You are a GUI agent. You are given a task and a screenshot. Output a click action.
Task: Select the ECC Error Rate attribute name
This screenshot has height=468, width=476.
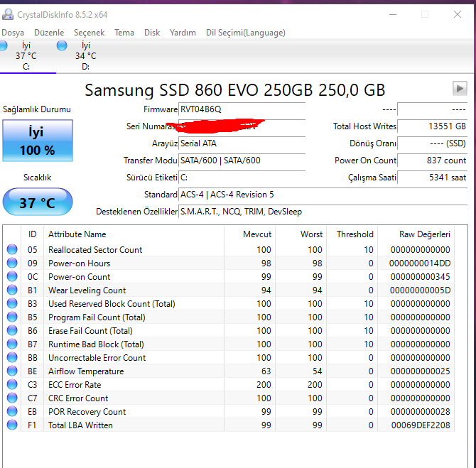[75, 384]
